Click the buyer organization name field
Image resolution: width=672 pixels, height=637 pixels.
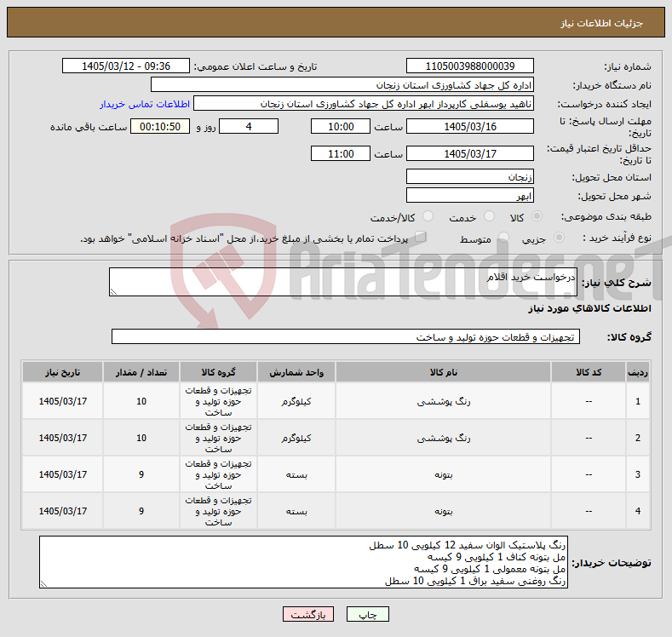click(342, 85)
